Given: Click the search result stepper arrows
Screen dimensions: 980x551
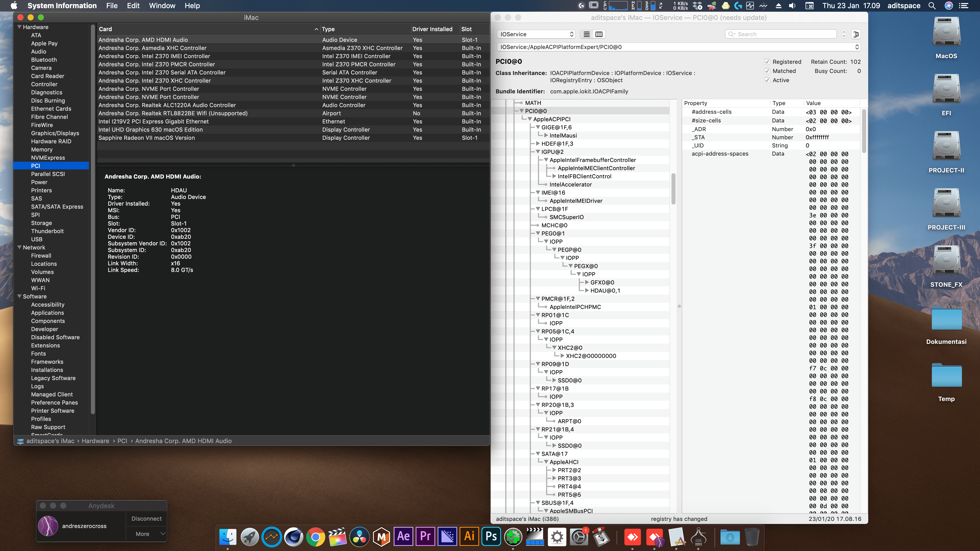Looking at the screenshot, I should [x=843, y=34].
